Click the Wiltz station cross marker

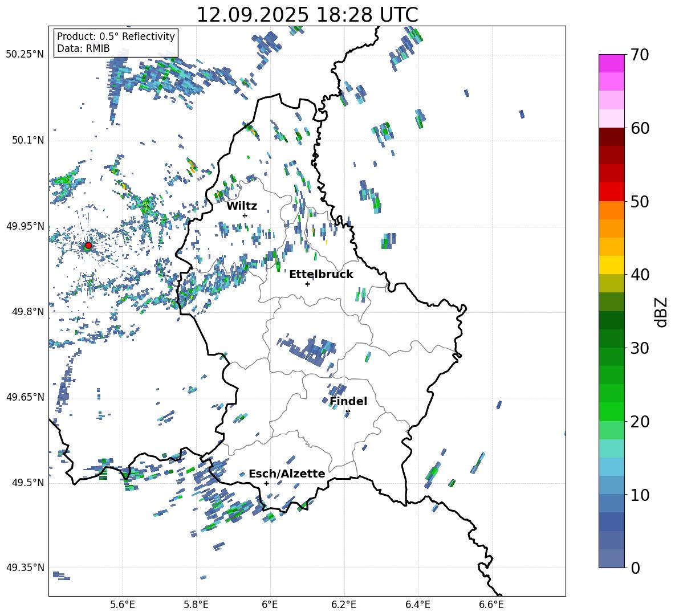245,215
